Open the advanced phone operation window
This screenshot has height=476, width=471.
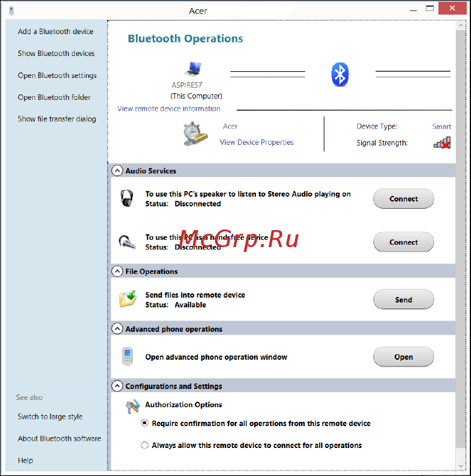click(x=403, y=357)
